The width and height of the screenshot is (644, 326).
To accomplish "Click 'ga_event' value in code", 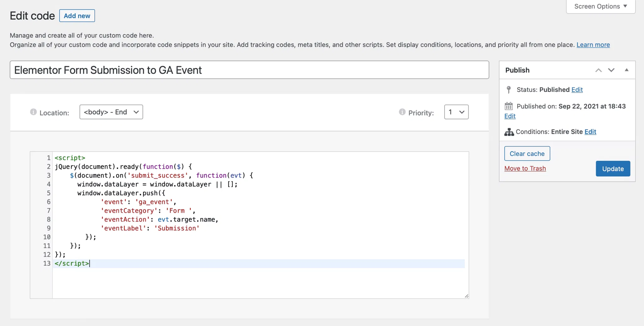I will pos(154,202).
